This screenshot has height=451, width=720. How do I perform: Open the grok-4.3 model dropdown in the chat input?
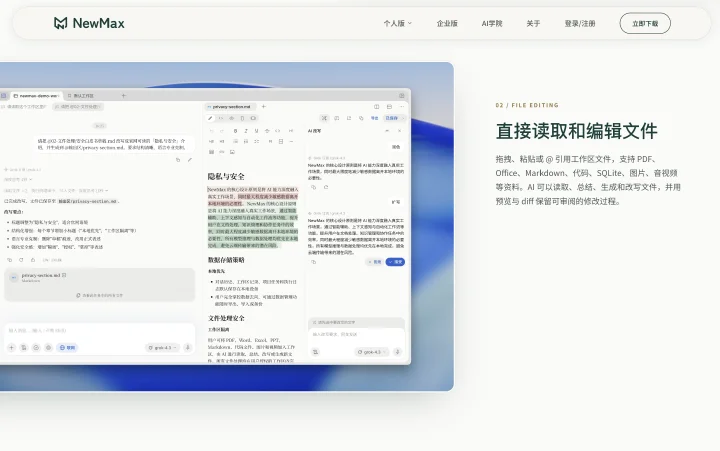coord(163,348)
